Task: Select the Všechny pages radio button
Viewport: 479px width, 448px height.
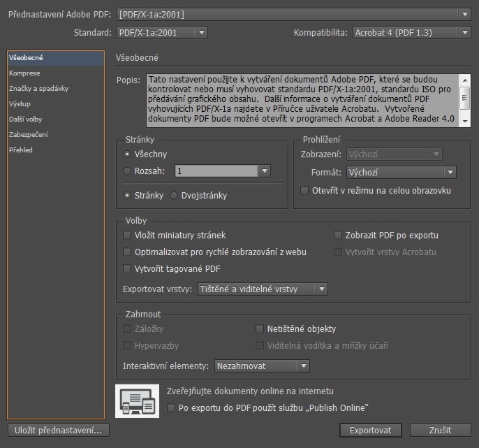Action: tap(127, 154)
